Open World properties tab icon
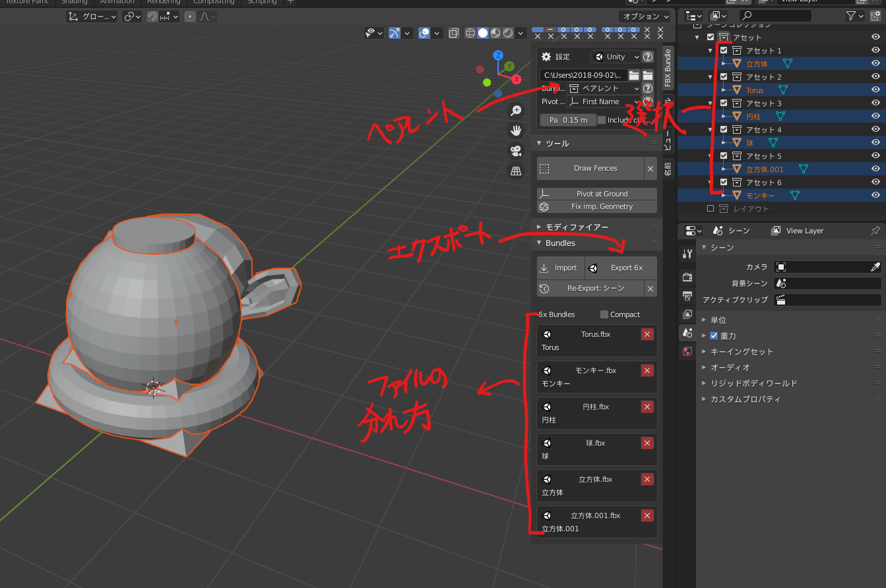 (x=687, y=352)
